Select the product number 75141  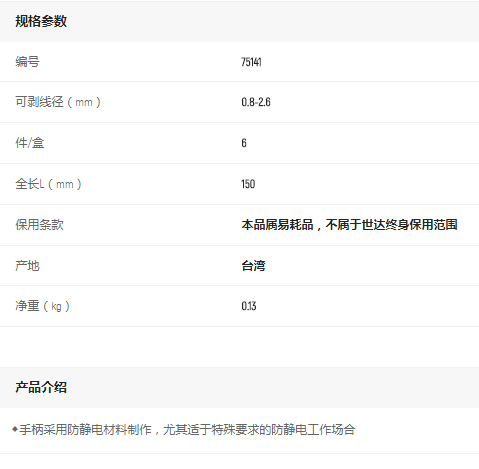[x=251, y=62]
